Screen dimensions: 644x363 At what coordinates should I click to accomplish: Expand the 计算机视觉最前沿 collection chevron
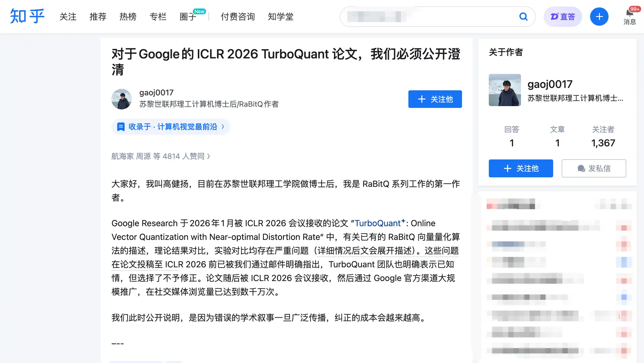click(x=223, y=127)
